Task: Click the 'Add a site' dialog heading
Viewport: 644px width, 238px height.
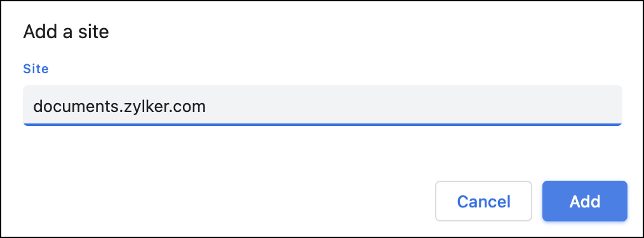Action: tap(66, 32)
